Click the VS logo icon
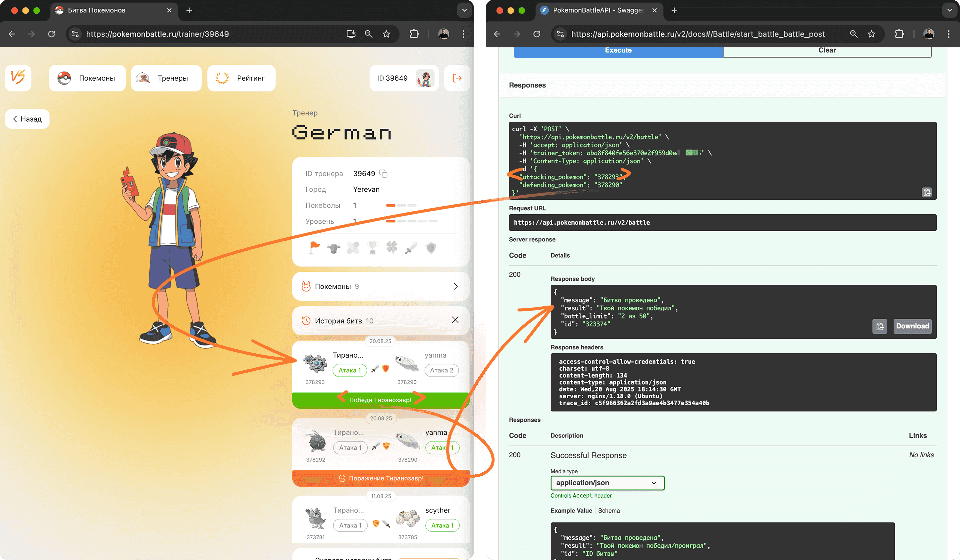Image resolution: width=960 pixels, height=560 pixels. (x=18, y=78)
